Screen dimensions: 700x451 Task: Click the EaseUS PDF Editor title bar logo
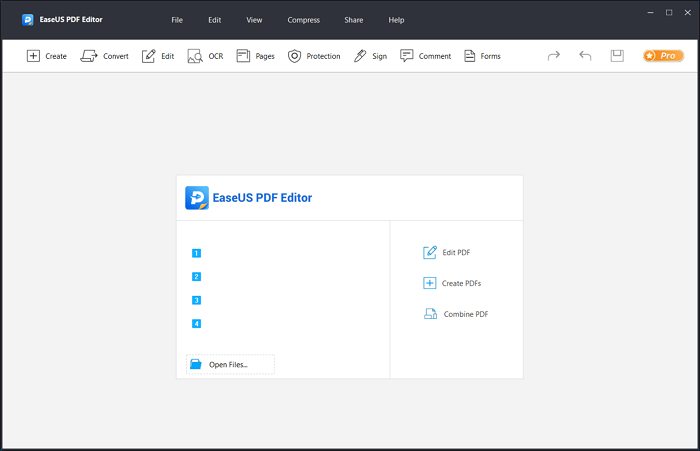[28, 20]
